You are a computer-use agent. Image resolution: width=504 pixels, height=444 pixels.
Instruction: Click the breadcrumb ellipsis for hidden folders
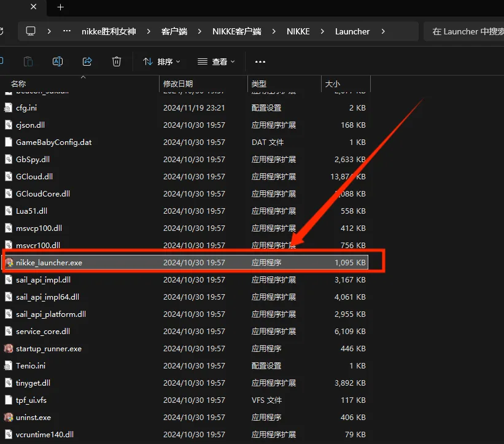coord(67,31)
